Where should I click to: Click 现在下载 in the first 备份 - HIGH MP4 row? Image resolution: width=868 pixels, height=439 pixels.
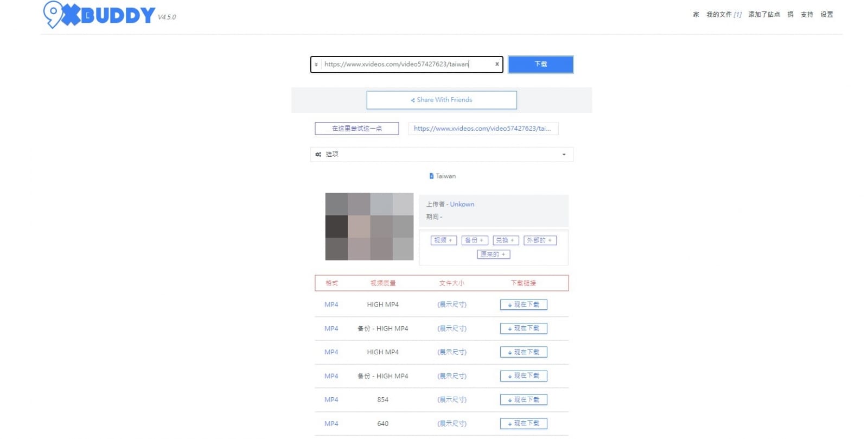point(524,328)
